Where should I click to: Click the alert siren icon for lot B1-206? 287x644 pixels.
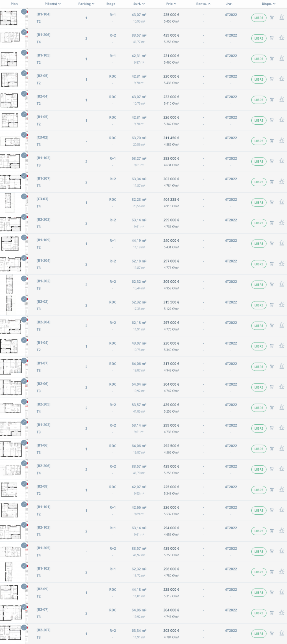[281, 38]
